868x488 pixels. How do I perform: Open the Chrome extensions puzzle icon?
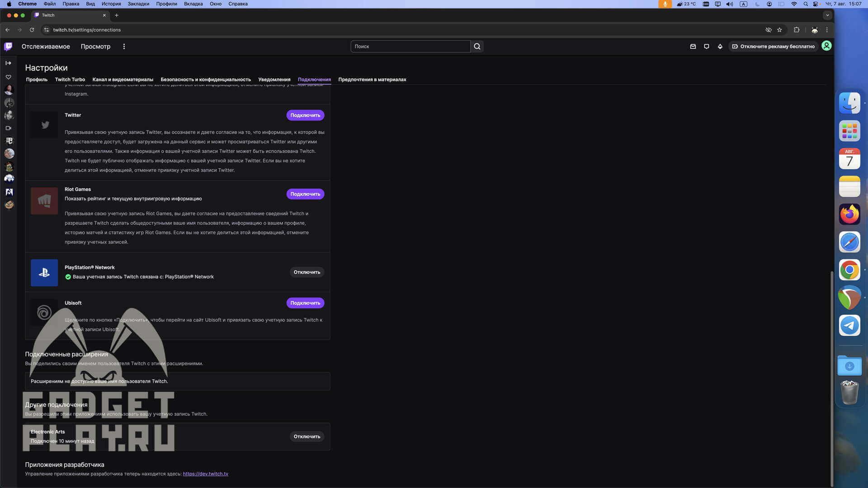click(x=797, y=30)
